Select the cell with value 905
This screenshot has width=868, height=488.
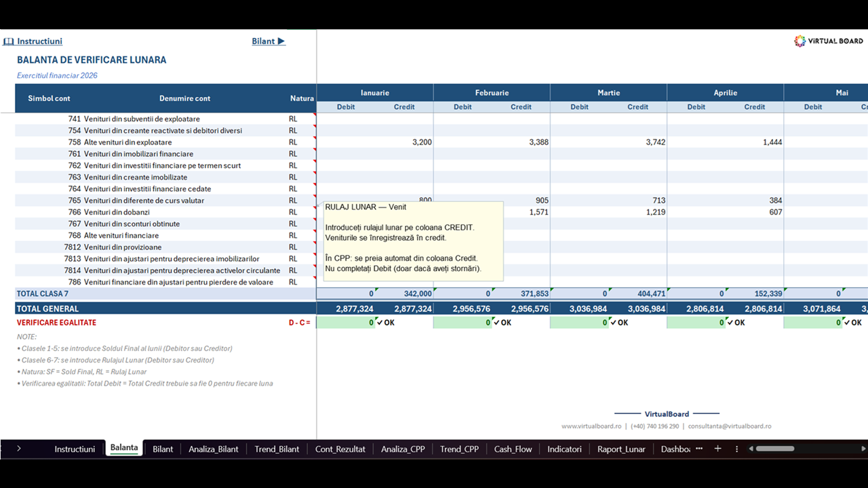point(521,201)
